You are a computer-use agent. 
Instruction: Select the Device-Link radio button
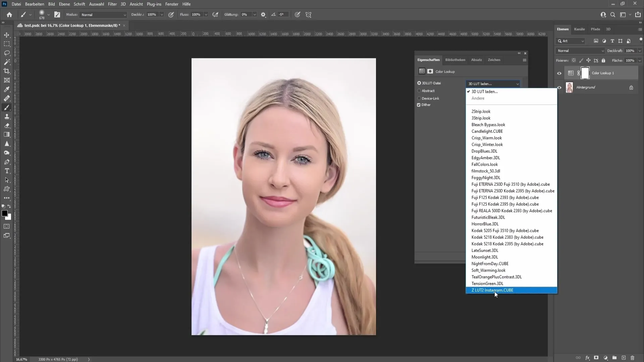[419, 98]
